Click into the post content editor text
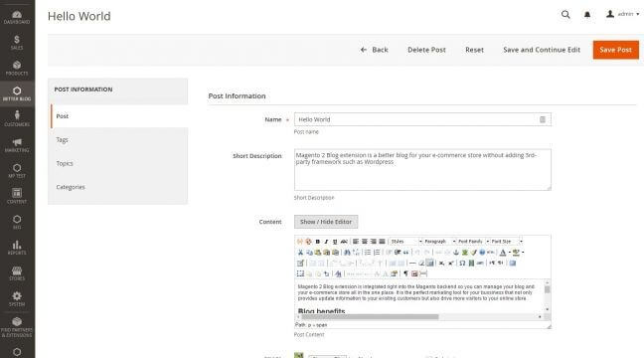Image resolution: width=644 pixels, height=358 pixels. (x=418, y=296)
